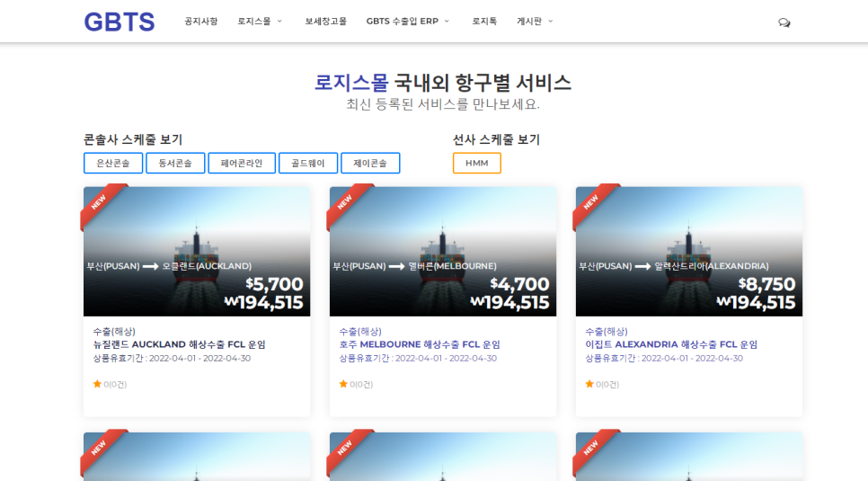This screenshot has height=481, width=868.
Task: Open the 로지스몰 menu
Action: pos(254,21)
